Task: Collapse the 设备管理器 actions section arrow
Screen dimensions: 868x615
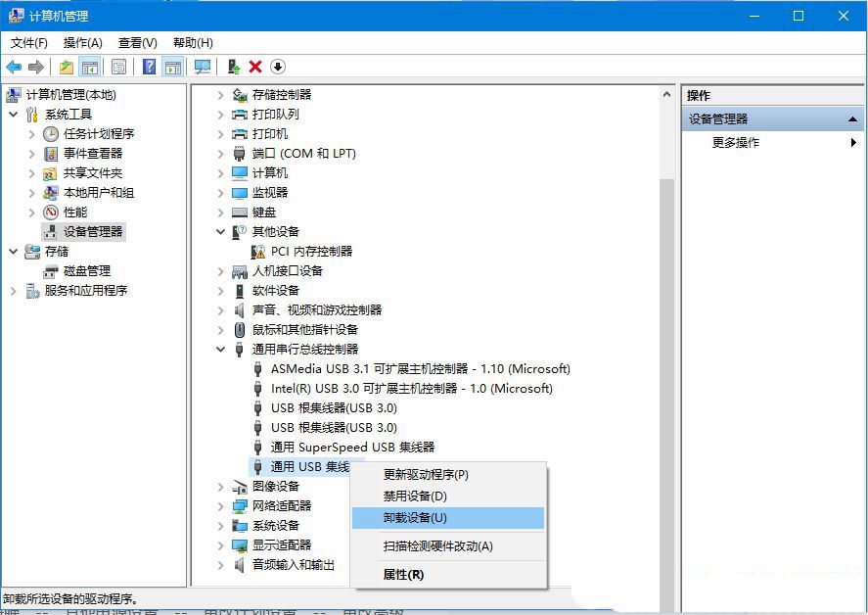Action: [x=852, y=119]
